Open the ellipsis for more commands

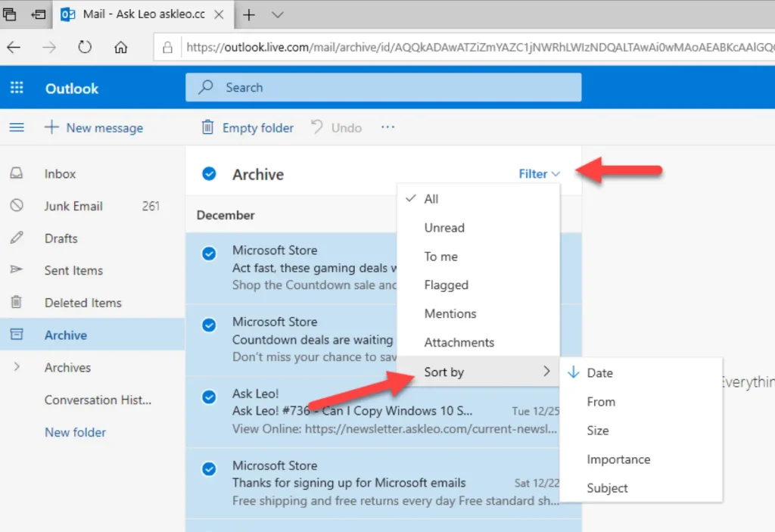(x=387, y=127)
